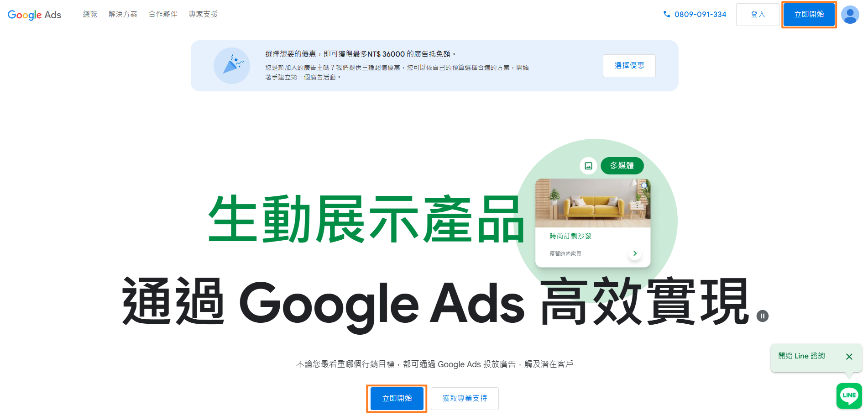Click the party popper promotion icon

coord(232,66)
